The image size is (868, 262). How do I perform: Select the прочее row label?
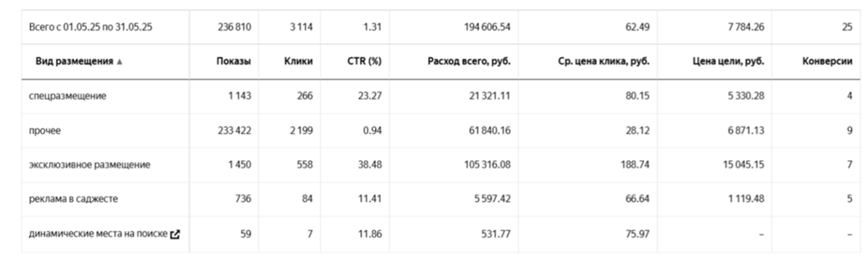[45, 131]
